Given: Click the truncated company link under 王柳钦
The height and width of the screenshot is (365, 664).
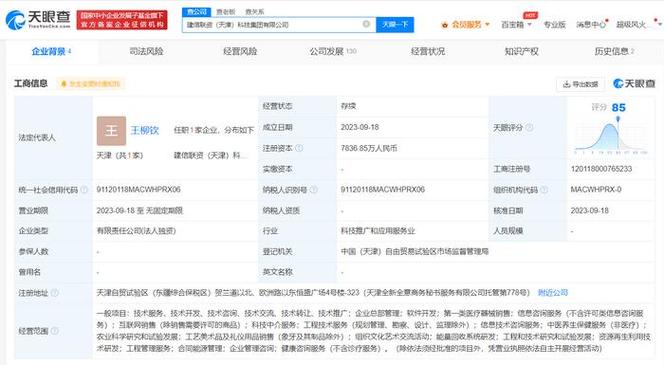Looking at the screenshot, I should tap(210, 155).
